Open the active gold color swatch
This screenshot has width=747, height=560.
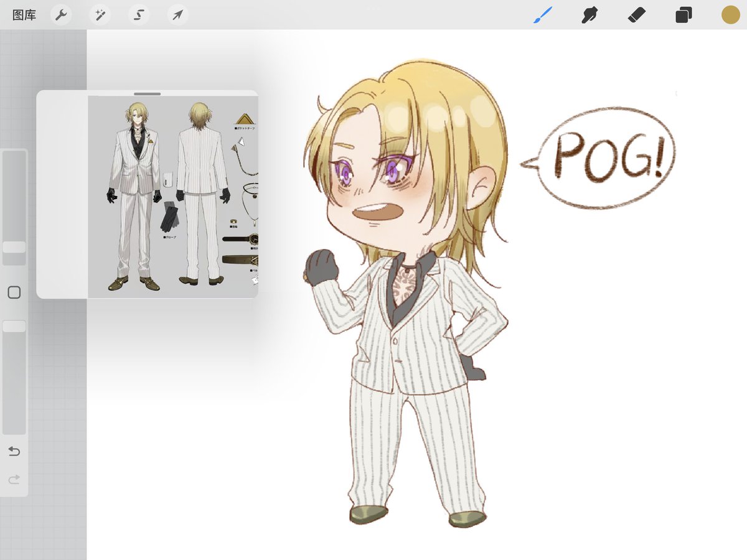[x=730, y=15]
